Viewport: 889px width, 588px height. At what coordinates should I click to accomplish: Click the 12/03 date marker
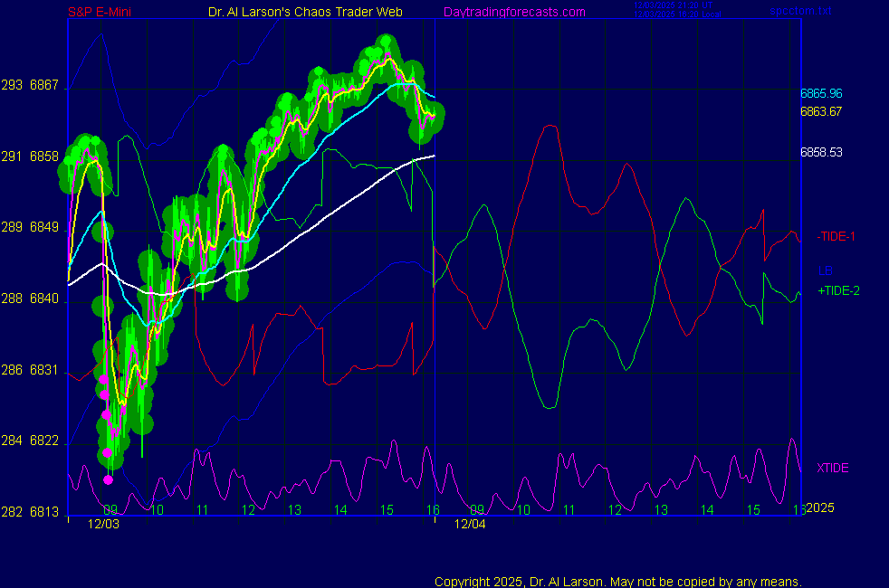pos(103,524)
